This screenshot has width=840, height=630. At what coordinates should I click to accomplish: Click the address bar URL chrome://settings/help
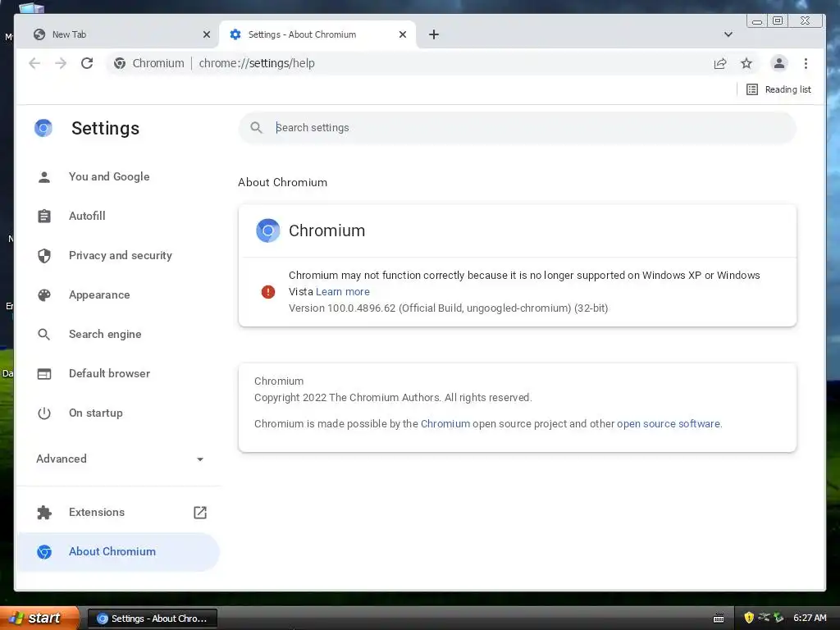coord(257,63)
